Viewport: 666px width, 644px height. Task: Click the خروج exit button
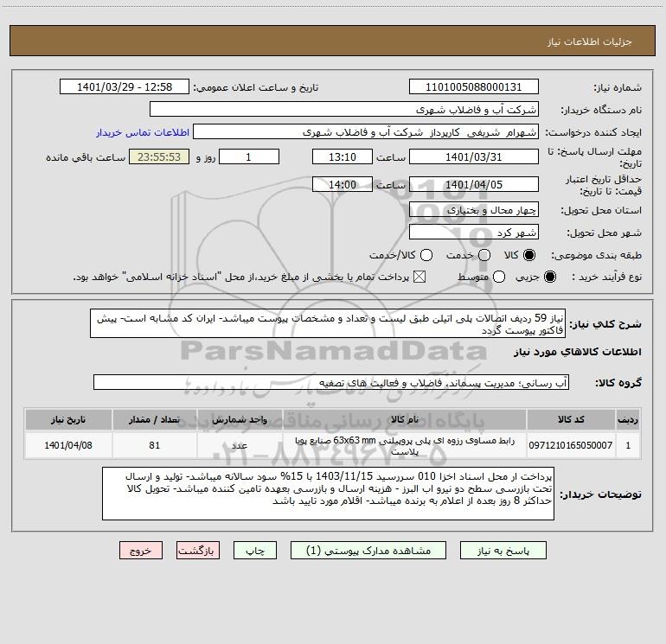tap(141, 551)
